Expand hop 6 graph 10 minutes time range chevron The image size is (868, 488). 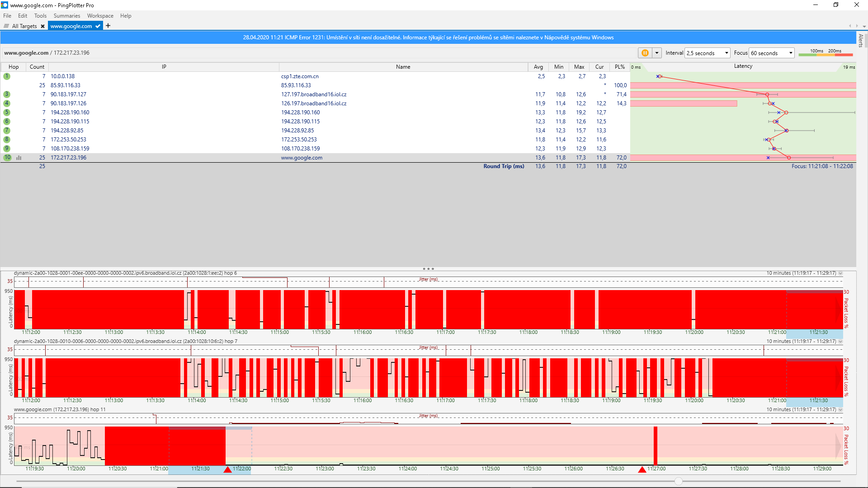840,273
